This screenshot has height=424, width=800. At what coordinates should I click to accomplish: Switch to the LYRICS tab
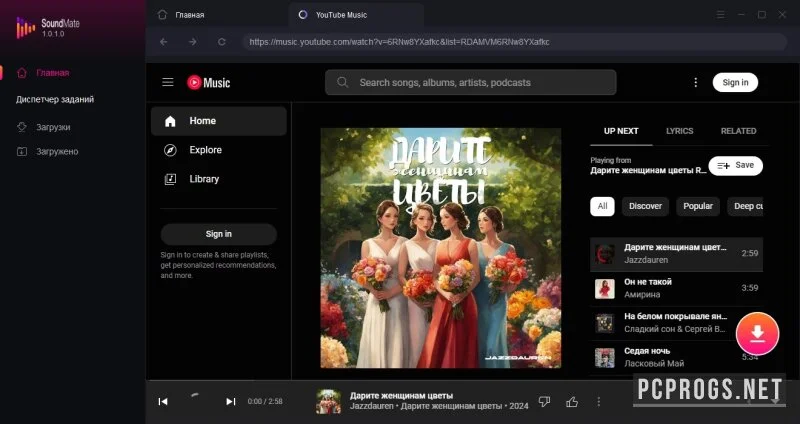pyautogui.click(x=680, y=131)
